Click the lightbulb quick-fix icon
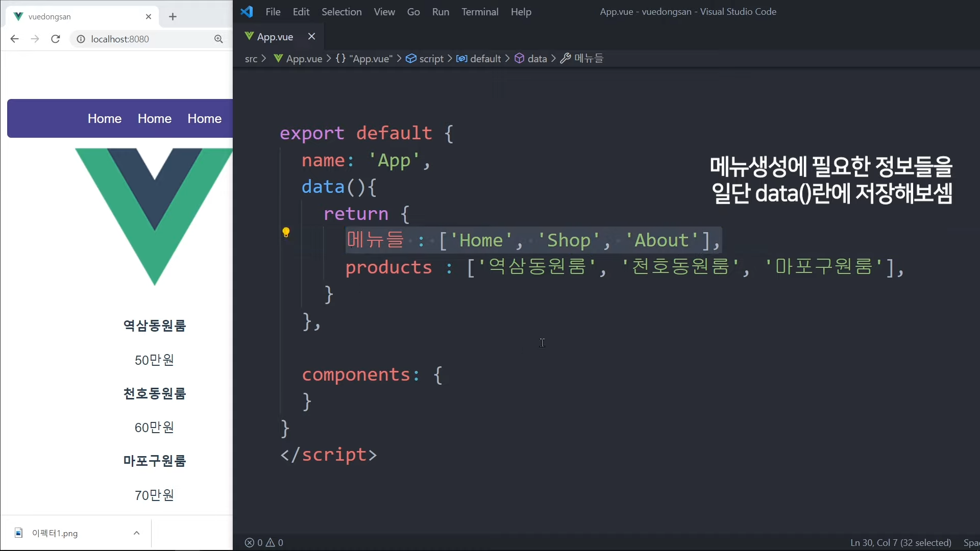The image size is (980, 551). click(x=286, y=233)
